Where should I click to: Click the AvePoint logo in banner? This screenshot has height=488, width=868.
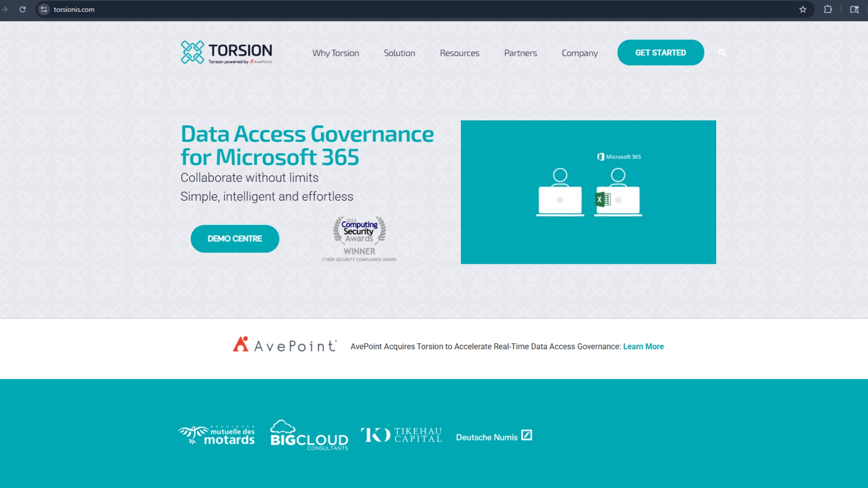coord(285,345)
